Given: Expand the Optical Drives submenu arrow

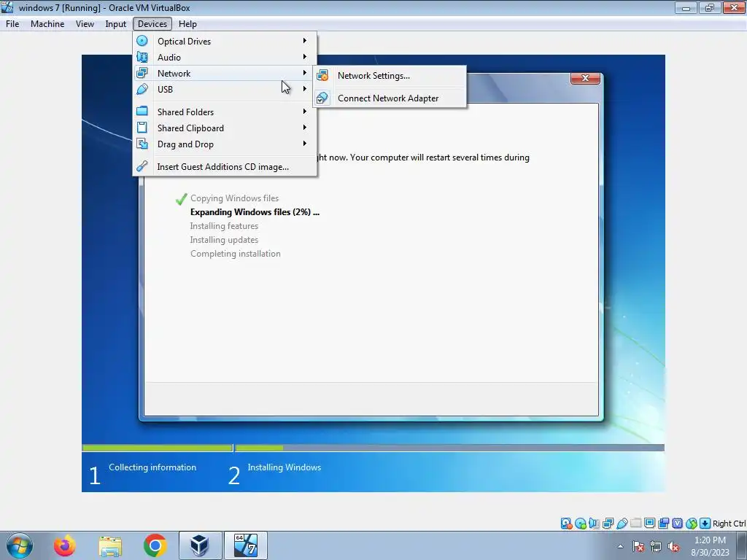Looking at the screenshot, I should pos(305,41).
